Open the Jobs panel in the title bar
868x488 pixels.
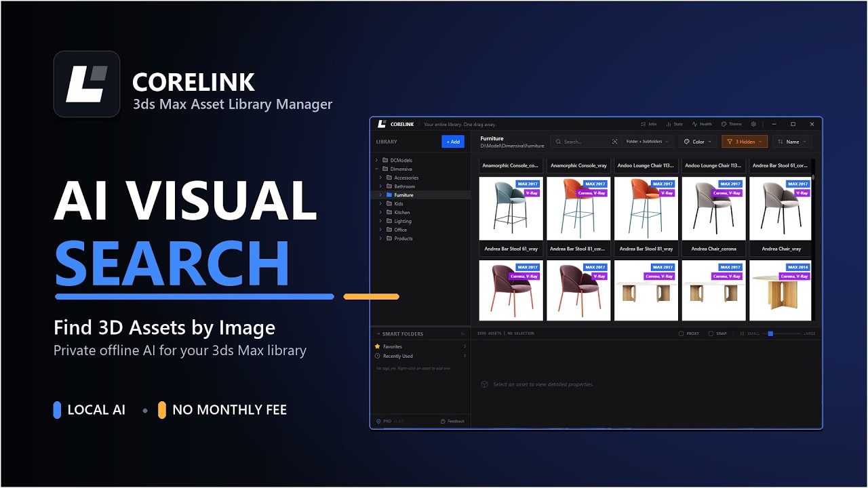[x=649, y=124]
